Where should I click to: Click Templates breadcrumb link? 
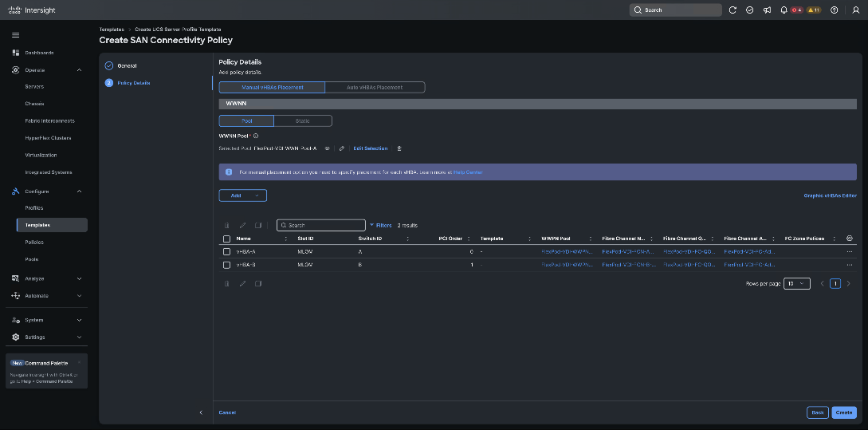pos(112,30)
